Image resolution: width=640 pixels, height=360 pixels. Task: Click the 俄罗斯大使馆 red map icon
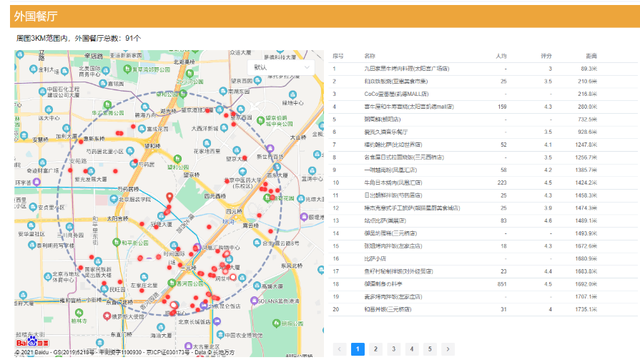click(107, 316)
